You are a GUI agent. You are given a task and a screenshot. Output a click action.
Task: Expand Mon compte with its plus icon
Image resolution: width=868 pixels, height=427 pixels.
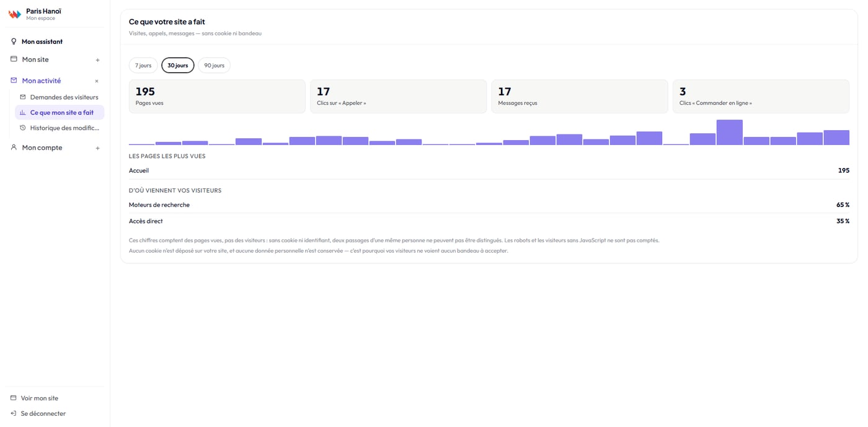point(97,148)
